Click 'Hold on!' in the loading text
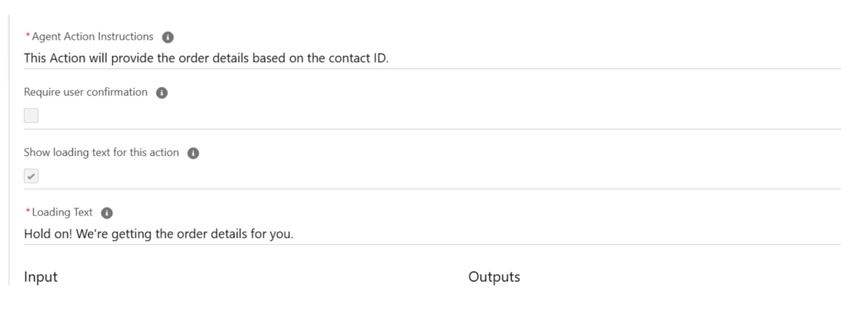 pos(48,234)
